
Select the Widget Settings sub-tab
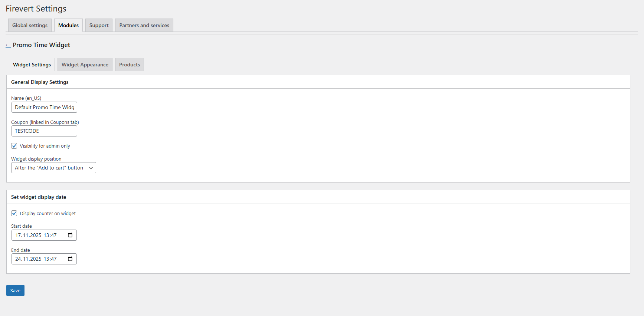pos(32,65)
